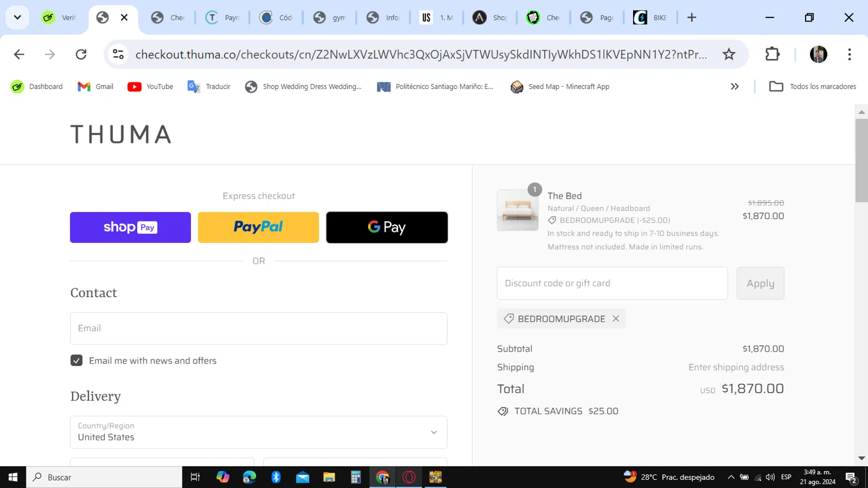
Task: Reload the checkout page
Action: click(x=81, y=54)
